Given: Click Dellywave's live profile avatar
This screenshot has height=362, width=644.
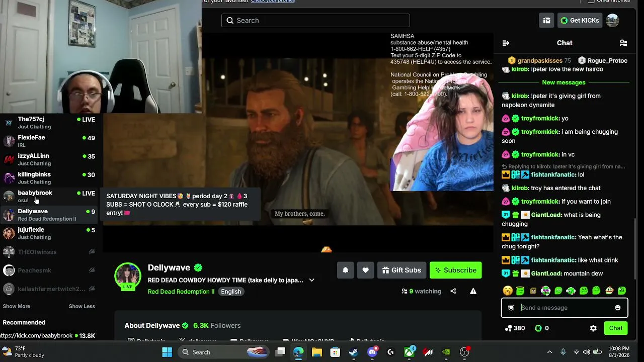Looking at the screenshot, I should point(128,276).
